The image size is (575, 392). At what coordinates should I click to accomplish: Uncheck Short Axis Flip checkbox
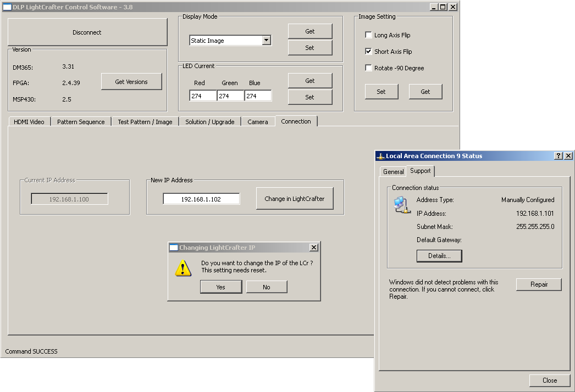click(368, 51)
